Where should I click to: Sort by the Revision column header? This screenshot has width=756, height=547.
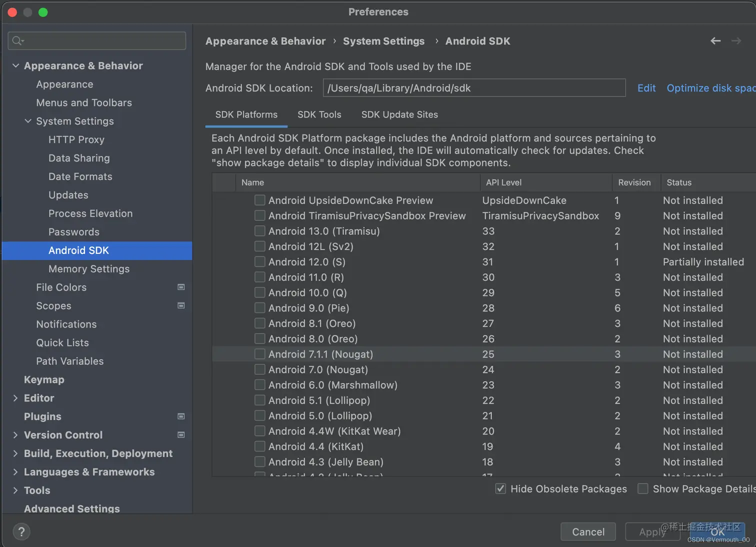point(636,182)
